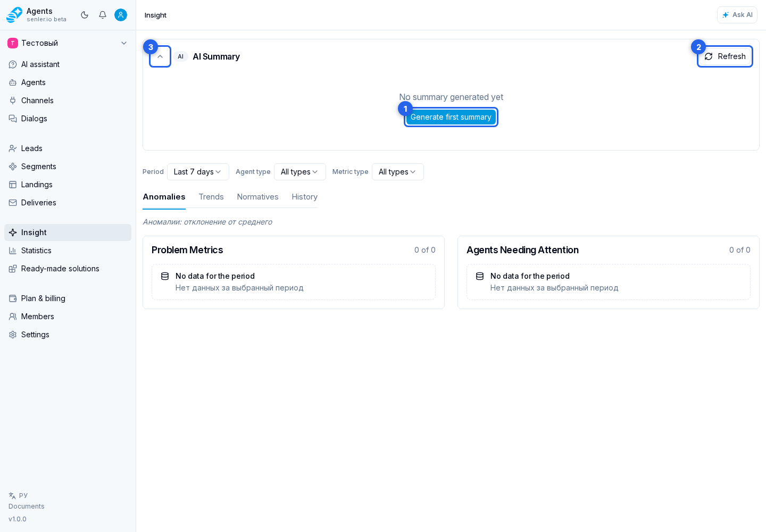766x532 pixels.
Task: Open AI assistant in sidebar
Action: 68,64
